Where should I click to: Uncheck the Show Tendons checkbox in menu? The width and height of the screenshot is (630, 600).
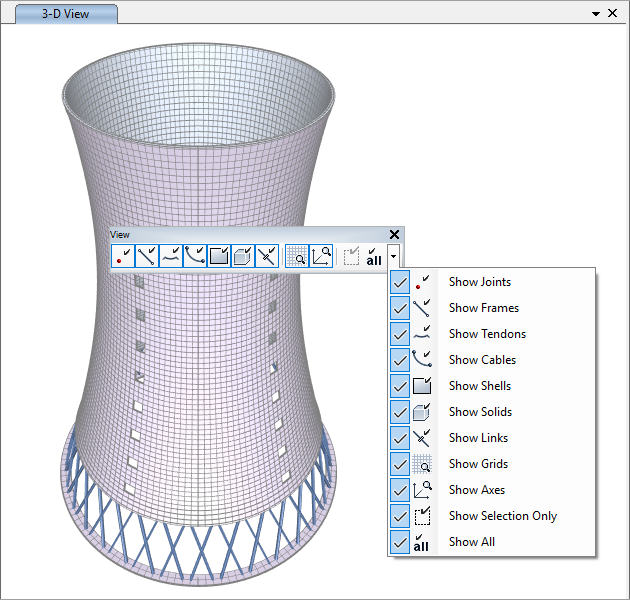pos(400,334)
